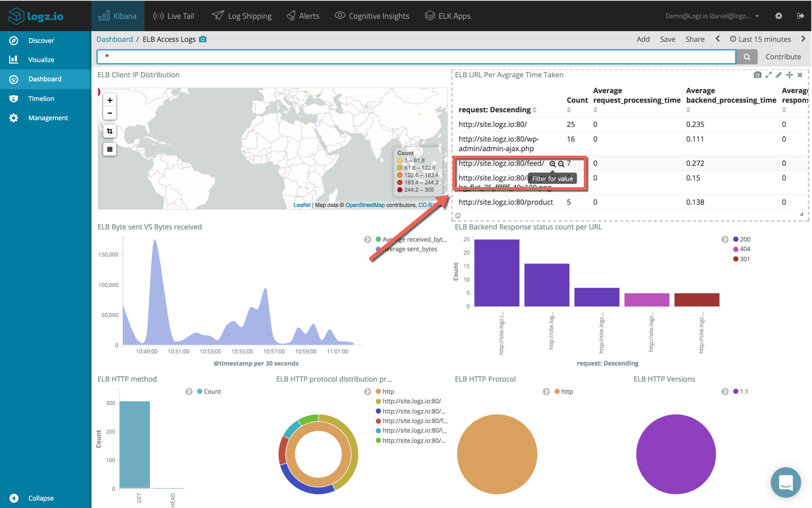Open the Cognitive Insights tab

click(372, 16)
